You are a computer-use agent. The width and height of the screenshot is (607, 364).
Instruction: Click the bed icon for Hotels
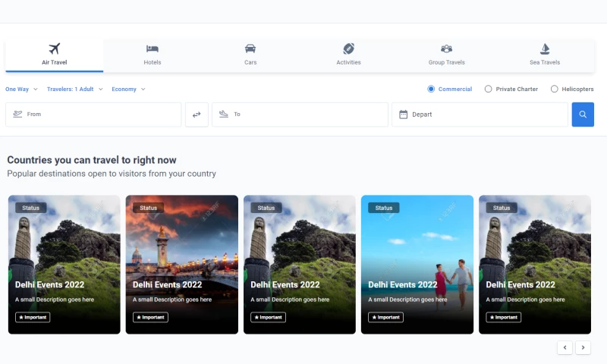pyautogui.click(x=153, y=49)
